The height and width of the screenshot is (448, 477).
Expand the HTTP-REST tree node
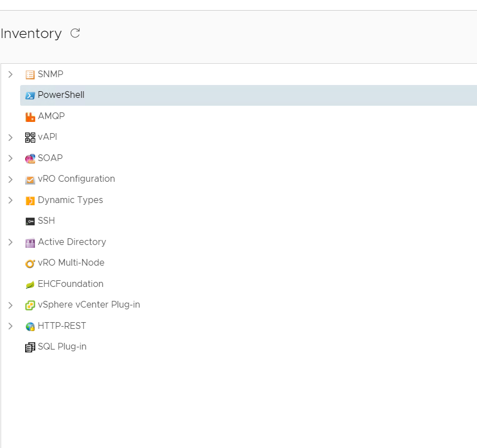(10, 326)
